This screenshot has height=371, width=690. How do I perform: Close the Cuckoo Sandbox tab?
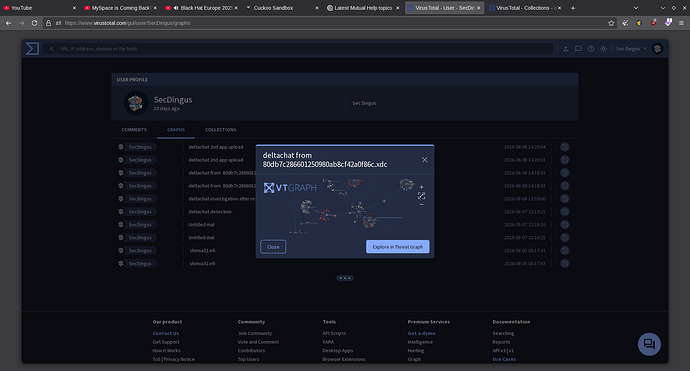point(316,8)
